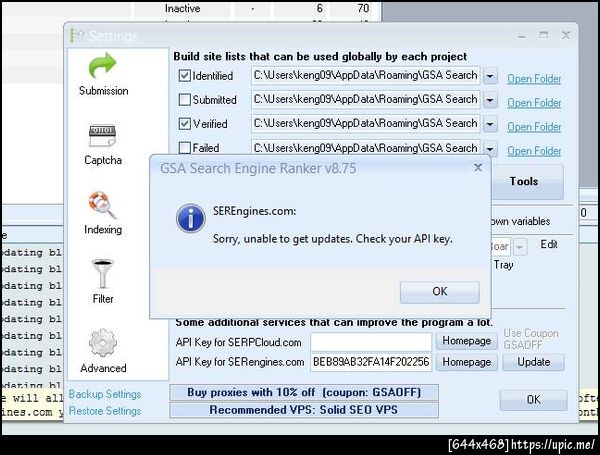The width and height of the screenshot is (600, 455).
Task: Open Folder for Identified list
Action: coord(534,79)
